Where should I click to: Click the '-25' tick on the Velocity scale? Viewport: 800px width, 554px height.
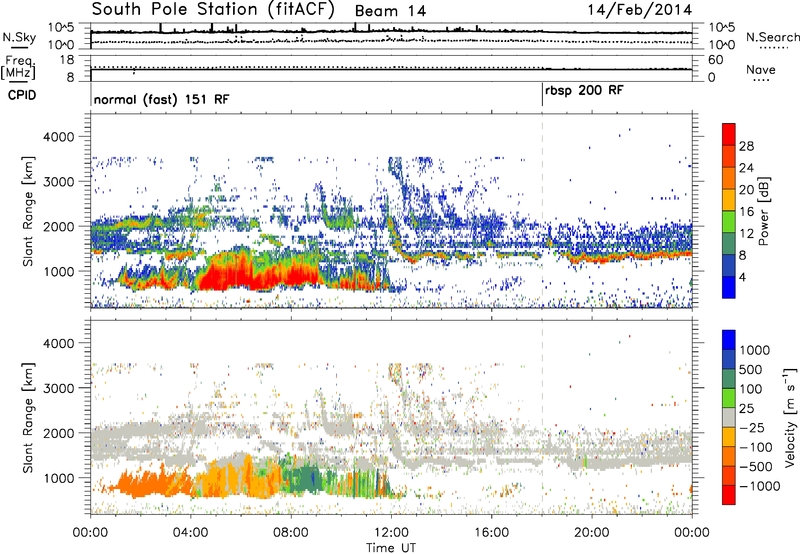[754, 427]
